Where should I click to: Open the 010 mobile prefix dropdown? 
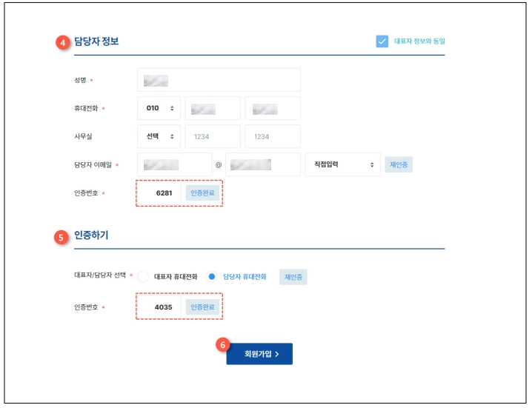pyautogui.click(x=159, y=108)
